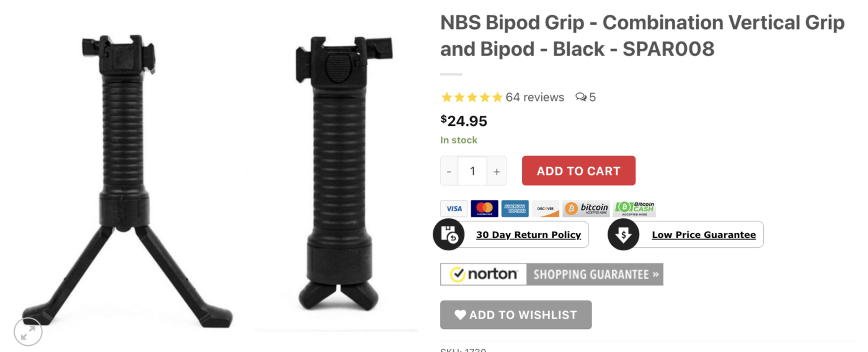Open the 30 Day Return Policy link
Viewport: 868px width, 352px height.
point(528,235)
